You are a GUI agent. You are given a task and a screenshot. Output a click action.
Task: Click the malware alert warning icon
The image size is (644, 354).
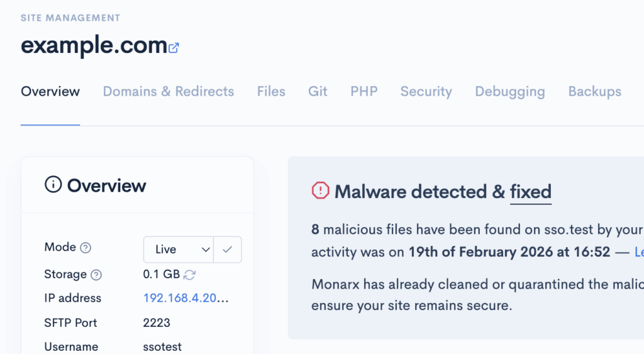321,191
